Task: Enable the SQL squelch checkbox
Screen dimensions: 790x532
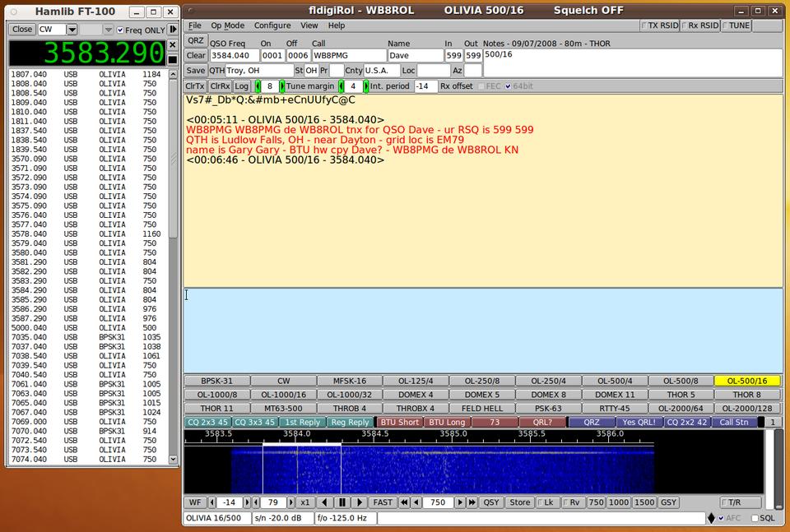Action: [x=755, y=519]
